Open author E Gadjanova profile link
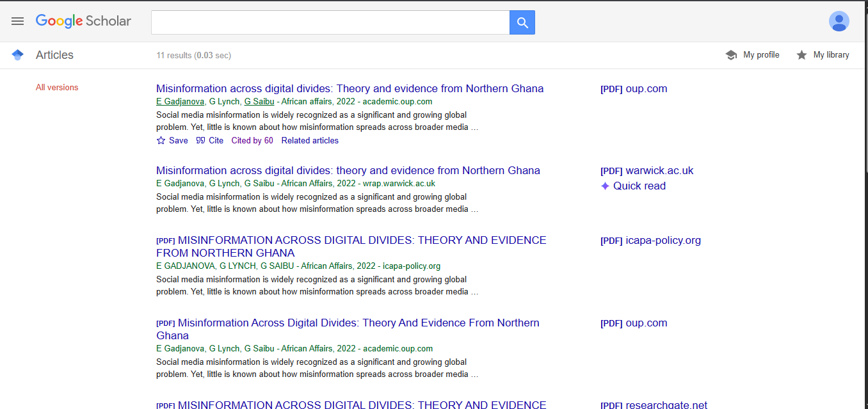The width and height of the screenshot is (868, 409). coord(181,102)
